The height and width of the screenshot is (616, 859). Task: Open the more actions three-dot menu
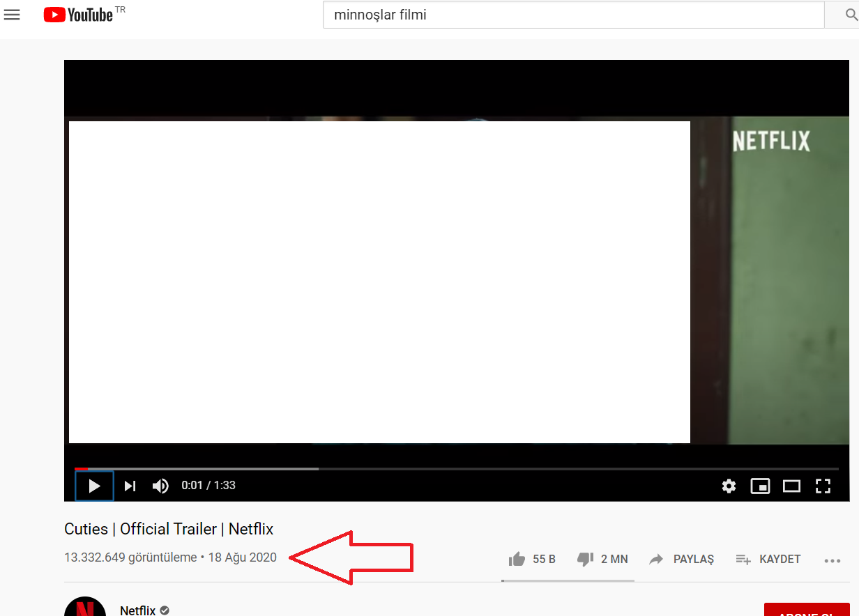(832, 560)
